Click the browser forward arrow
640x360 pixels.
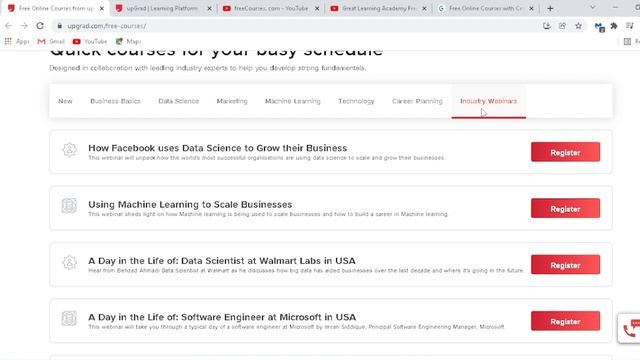click(x=24, y=26)
